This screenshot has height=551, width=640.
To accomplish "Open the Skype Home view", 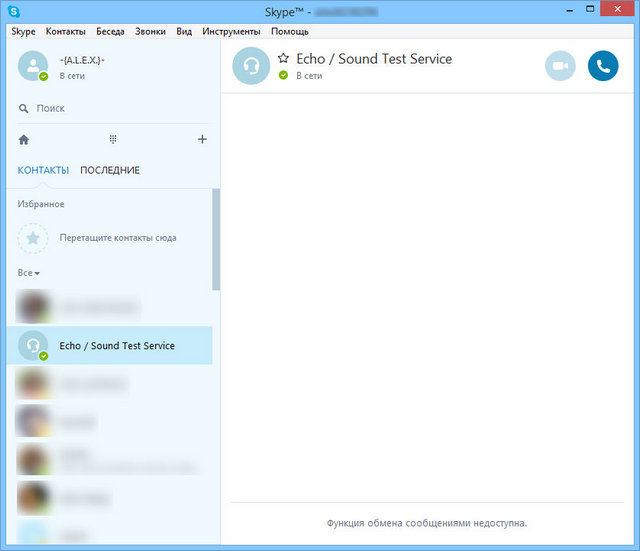I will click(24, 140).
